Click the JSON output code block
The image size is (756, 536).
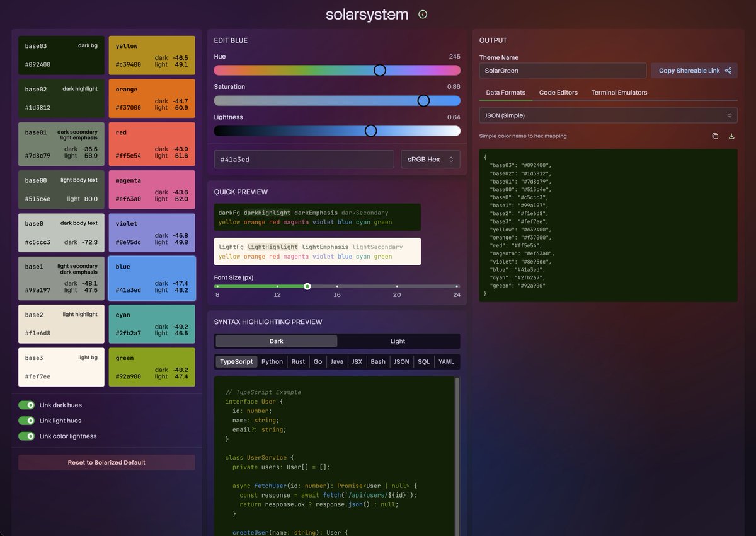[x=609, y=225]
